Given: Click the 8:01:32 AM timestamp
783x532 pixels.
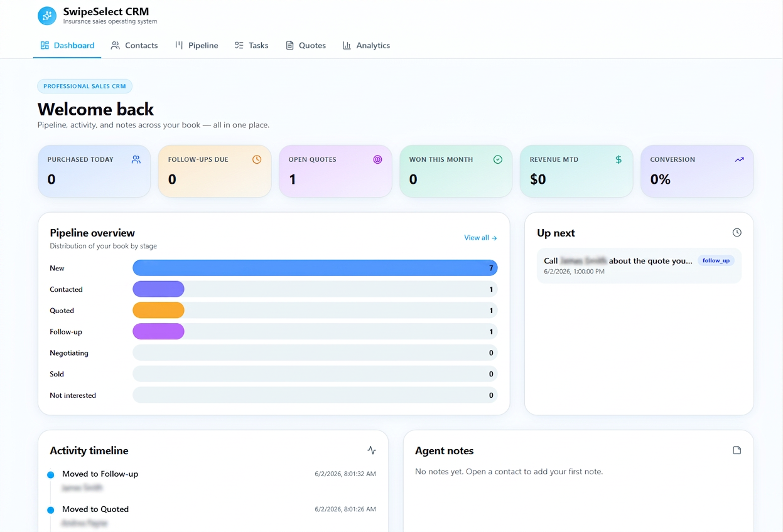Looking at the screenshot, I should pos(345,474).
